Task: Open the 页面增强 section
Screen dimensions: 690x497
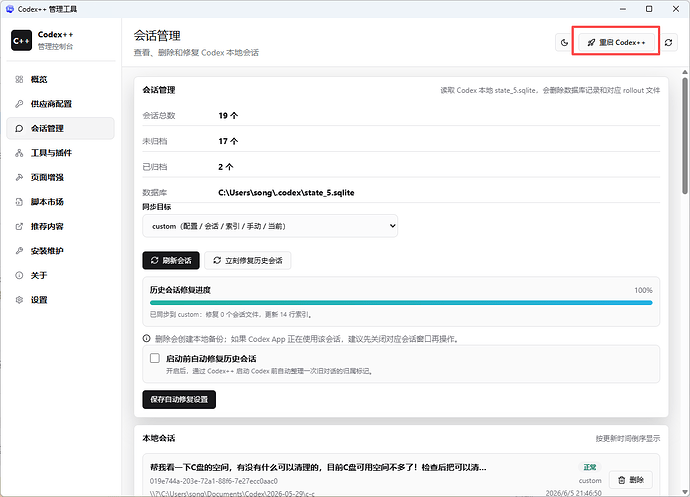Action: click(60, 177)
